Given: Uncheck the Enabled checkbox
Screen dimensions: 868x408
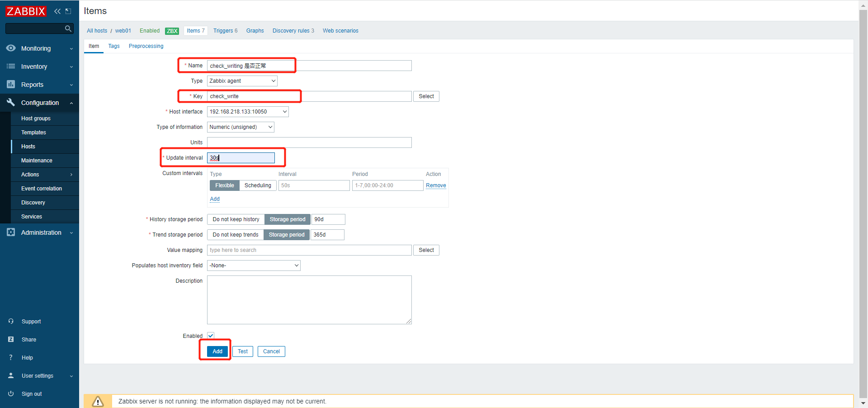Looking at the screenshot, I should [211, 336].
